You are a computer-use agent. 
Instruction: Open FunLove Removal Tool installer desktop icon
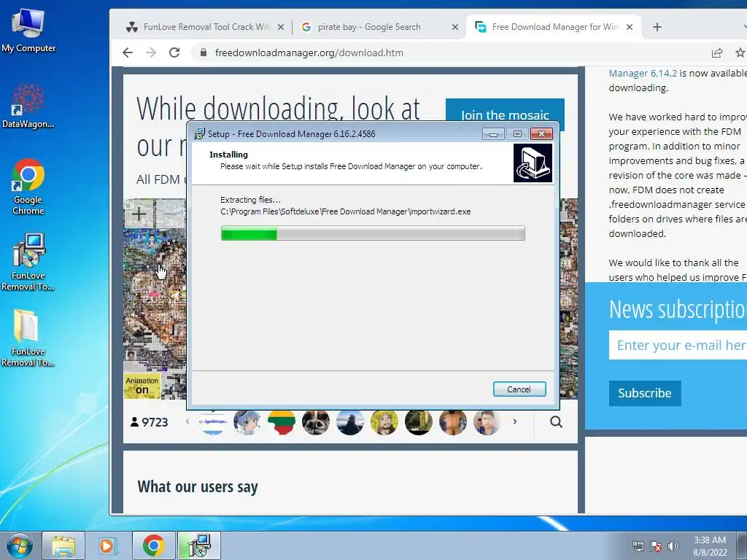[28, 262]
